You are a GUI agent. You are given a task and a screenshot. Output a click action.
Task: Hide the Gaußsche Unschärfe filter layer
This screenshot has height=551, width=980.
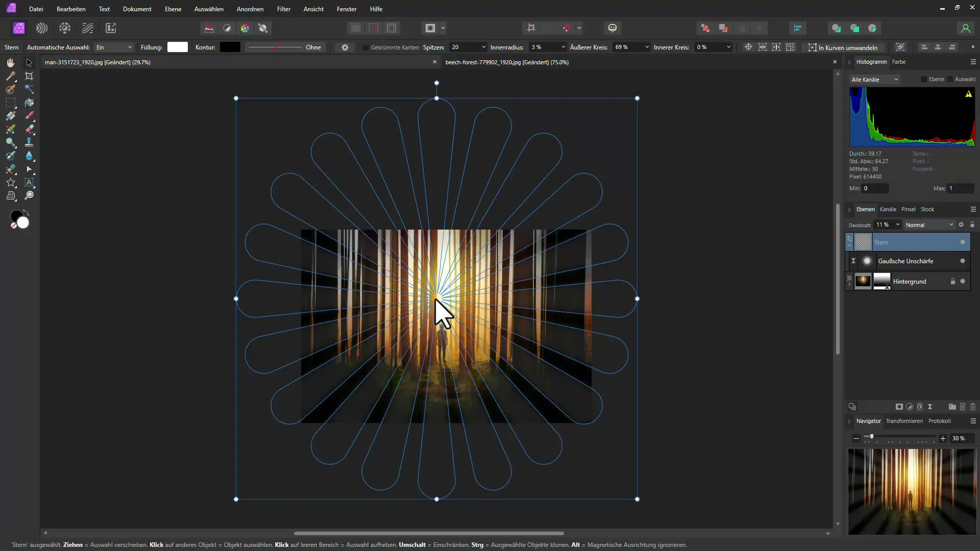coord(963,261)
